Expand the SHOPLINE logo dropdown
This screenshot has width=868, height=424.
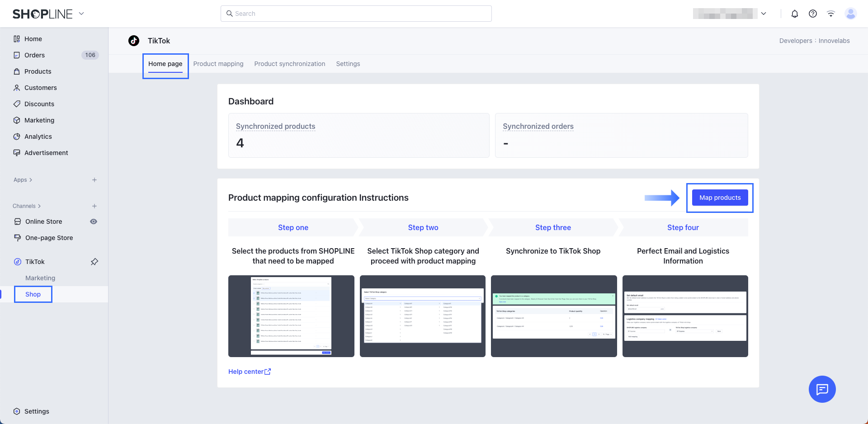(81, 14)
